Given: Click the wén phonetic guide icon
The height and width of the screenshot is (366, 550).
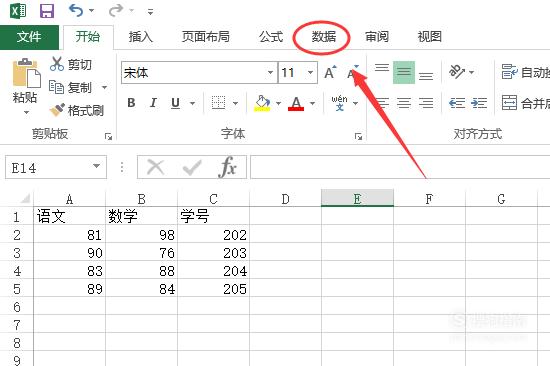Looking at the screenshot, I should pyautogui.click(x=340, y=103).
